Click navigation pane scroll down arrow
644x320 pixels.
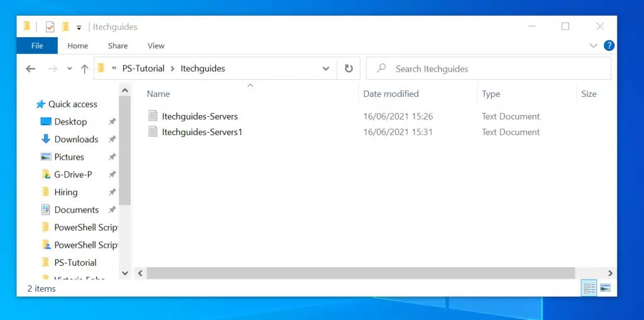pyautogui.click(x=125, y=273)
